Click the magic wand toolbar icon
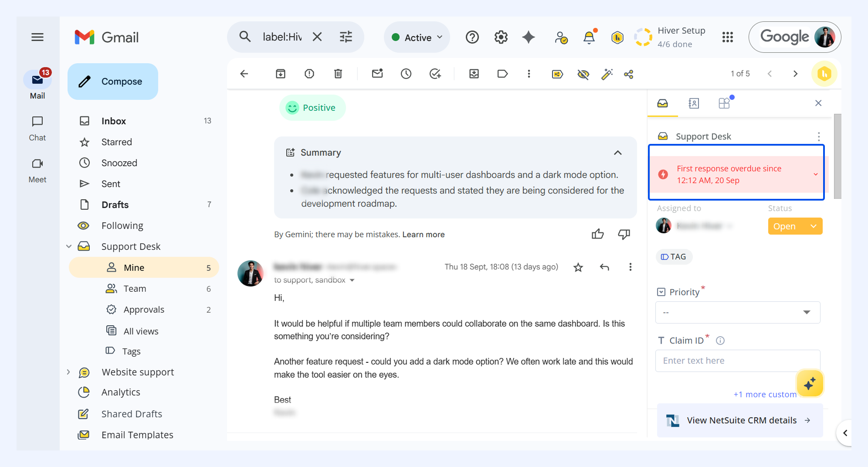 (x=607, y=74)
